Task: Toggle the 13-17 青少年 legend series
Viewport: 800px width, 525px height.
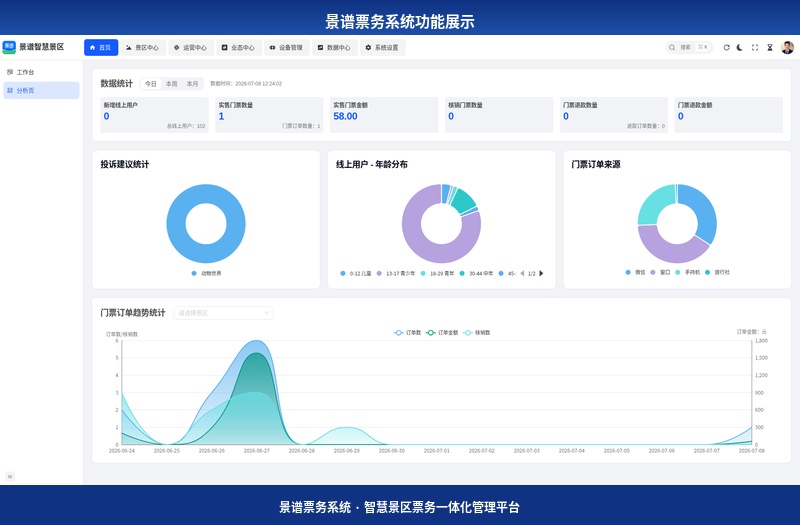Action: point(396,273)
